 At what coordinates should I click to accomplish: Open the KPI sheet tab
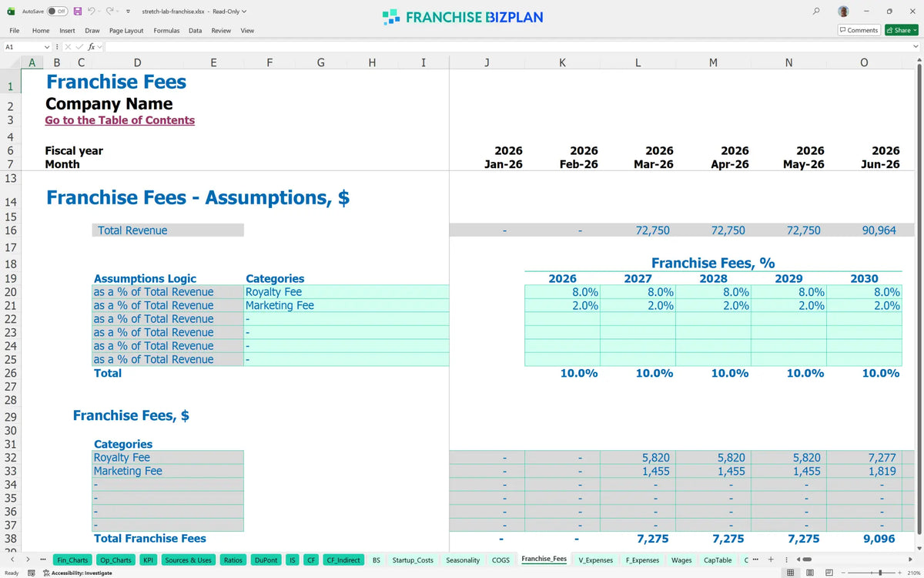click(x=149, y=560)
